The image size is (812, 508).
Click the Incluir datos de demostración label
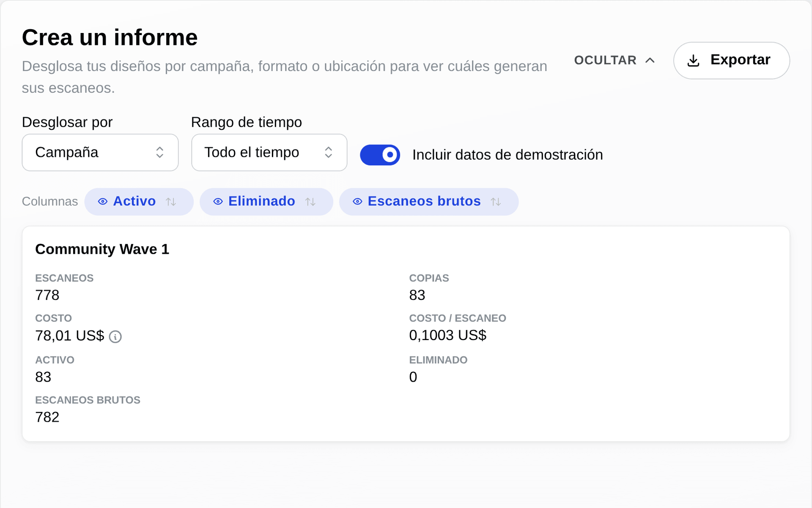(507, 155)
